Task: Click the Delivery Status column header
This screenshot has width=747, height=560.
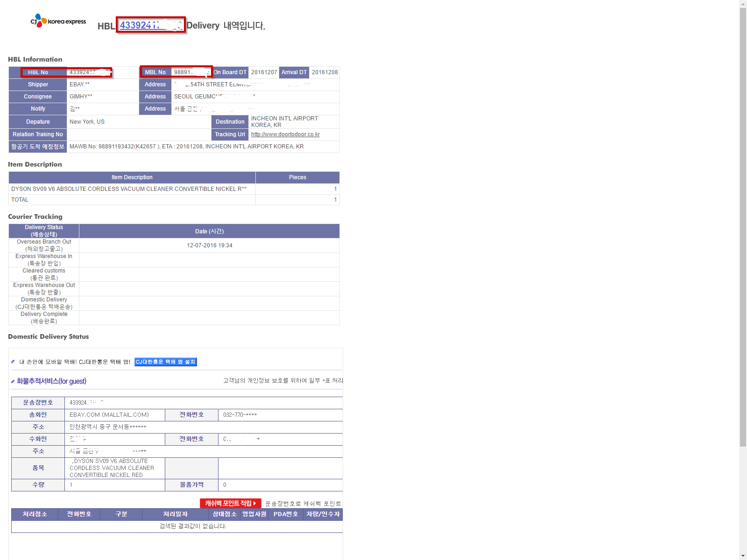Action: [x=44, y=231]
